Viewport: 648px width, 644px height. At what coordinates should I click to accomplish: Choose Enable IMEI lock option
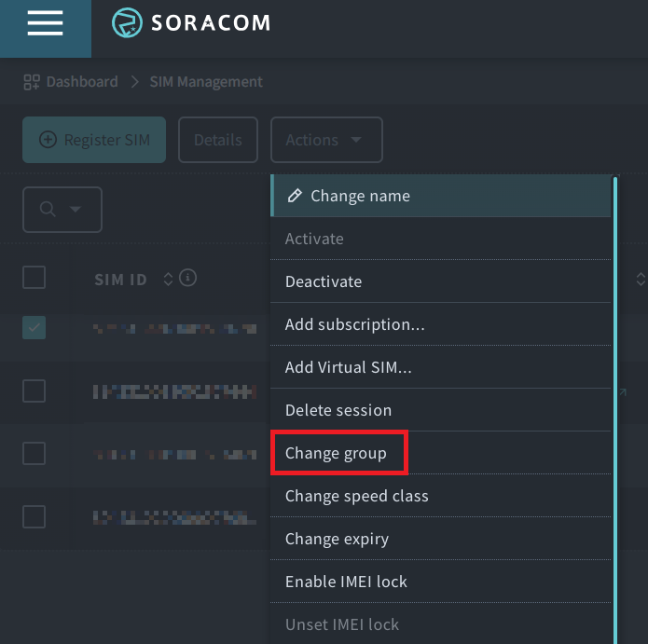[x=346, y=582]
